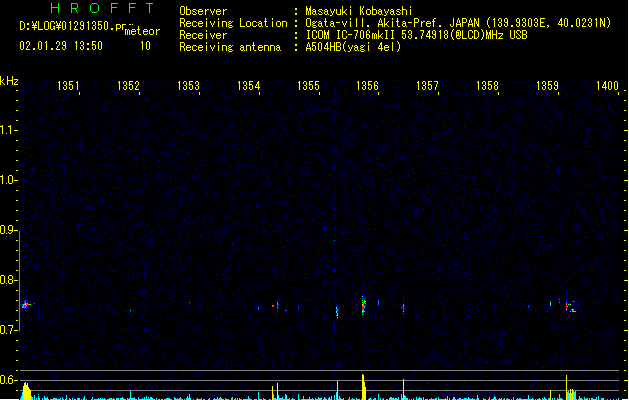Click the 1352 time axis marker

(128, 86)
